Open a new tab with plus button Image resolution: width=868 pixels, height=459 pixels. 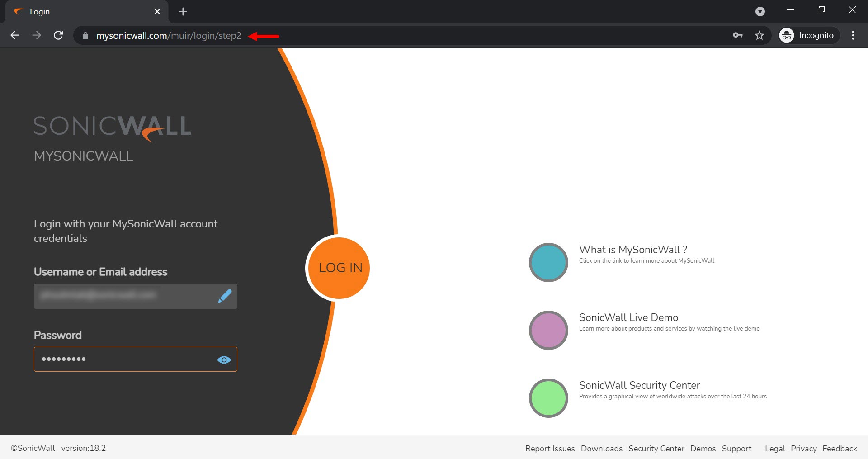click(x=183, y=12)
